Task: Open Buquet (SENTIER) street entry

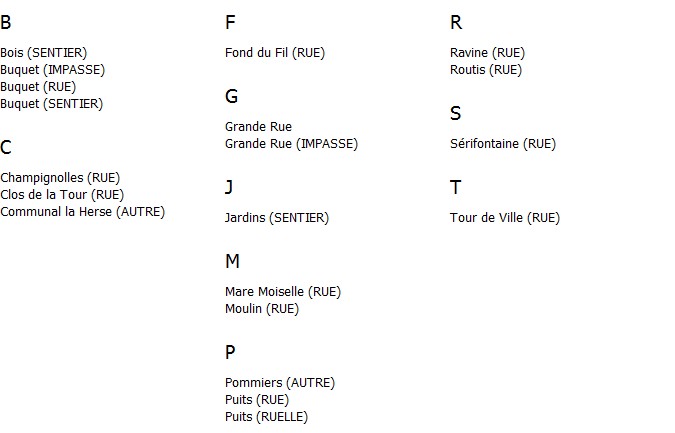Action: pos(52,104)
